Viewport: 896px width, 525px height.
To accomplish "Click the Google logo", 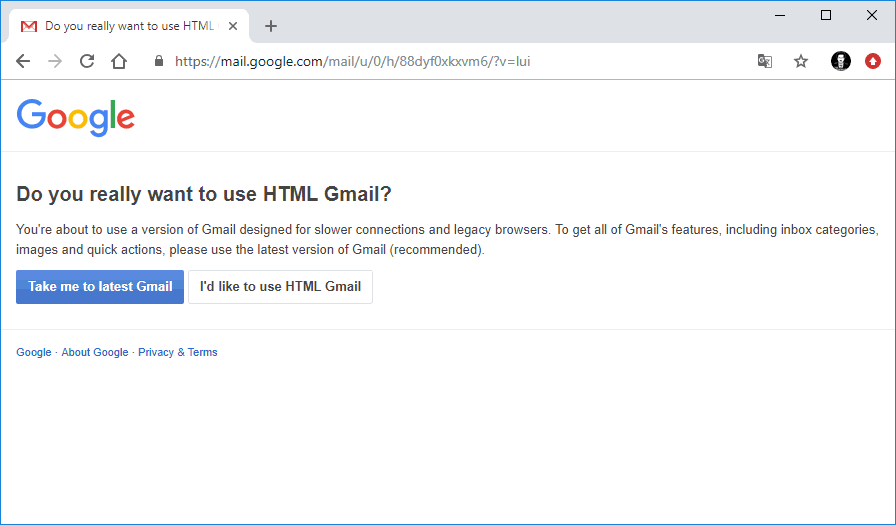I will click(x=76, y=117).
